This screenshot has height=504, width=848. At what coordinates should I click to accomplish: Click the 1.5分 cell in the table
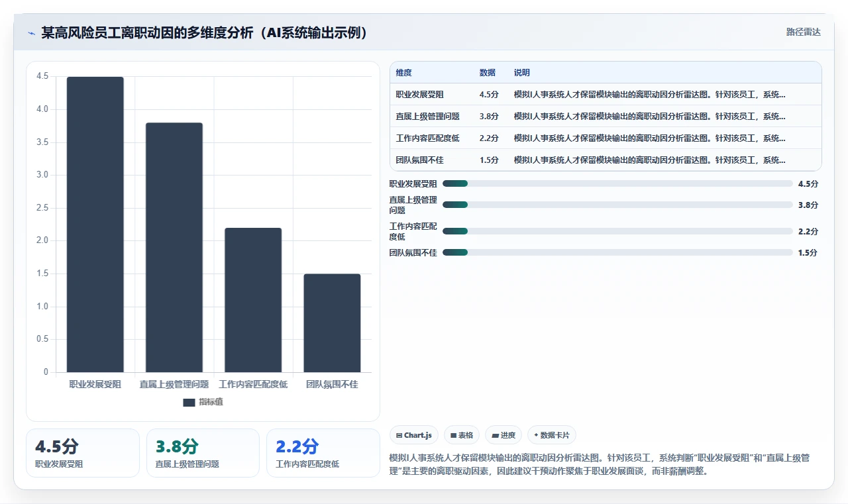click(489, 160)
